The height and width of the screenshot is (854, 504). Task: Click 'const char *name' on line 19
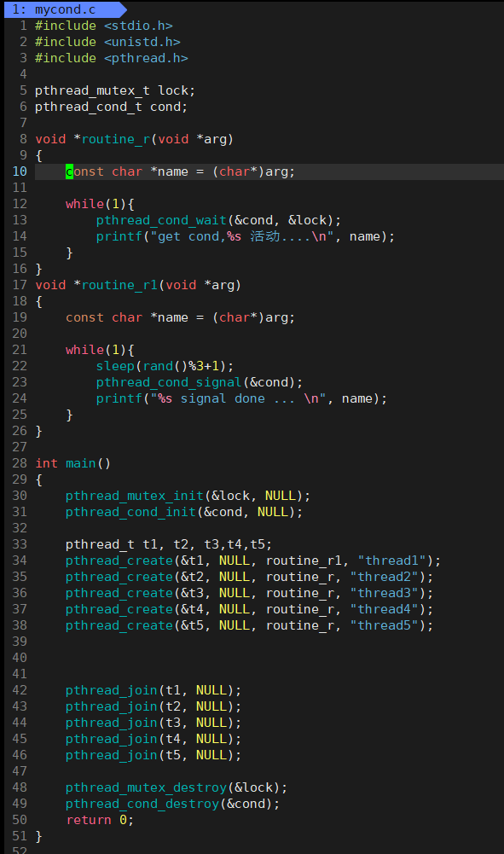127,317
